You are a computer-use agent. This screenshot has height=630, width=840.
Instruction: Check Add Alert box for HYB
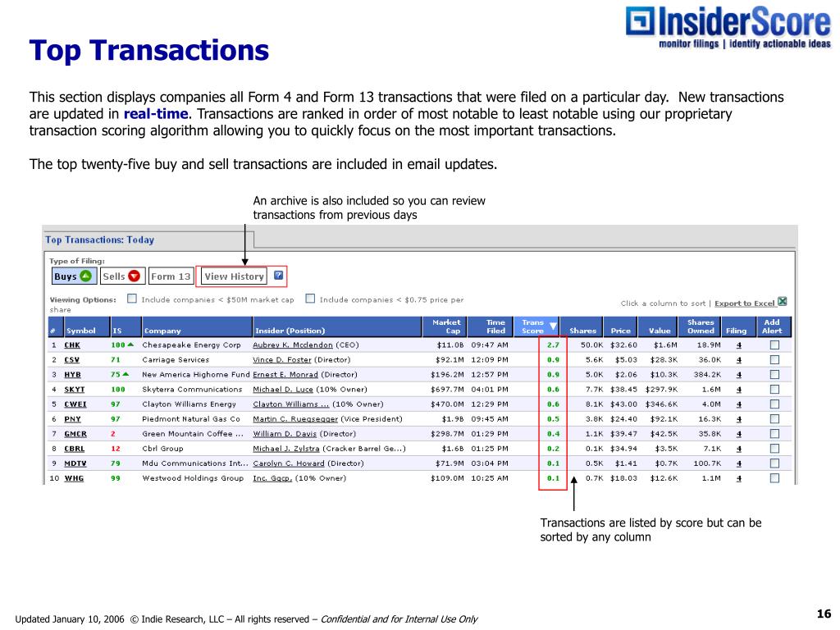pyautogui.click(x=774, y=374)
